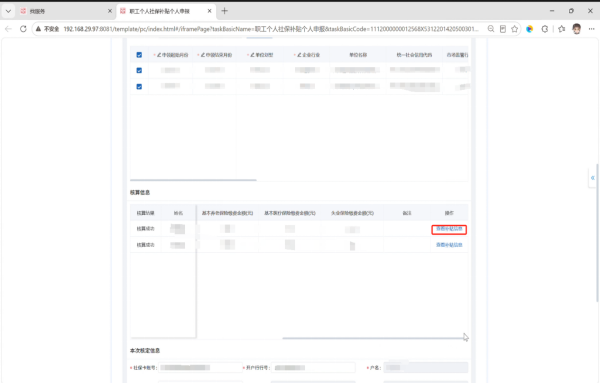Image resolution: width=600 pixels, height=383 pixels.
Task: Close the 找服务 tab
Action: pyautogui.click(x=110, y=11)
